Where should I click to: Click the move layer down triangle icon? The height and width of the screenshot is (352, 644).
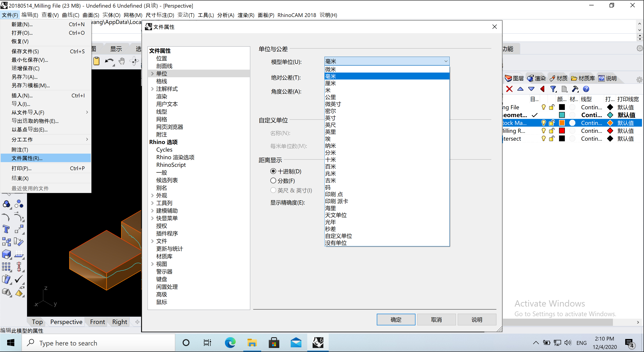[x=531, y=89]
